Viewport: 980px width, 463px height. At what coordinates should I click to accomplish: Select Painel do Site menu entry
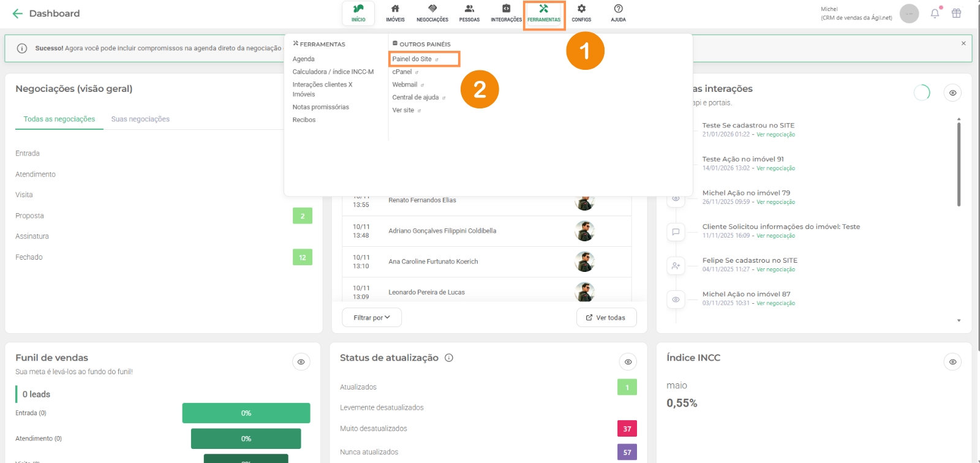click(x=412, y=59)
